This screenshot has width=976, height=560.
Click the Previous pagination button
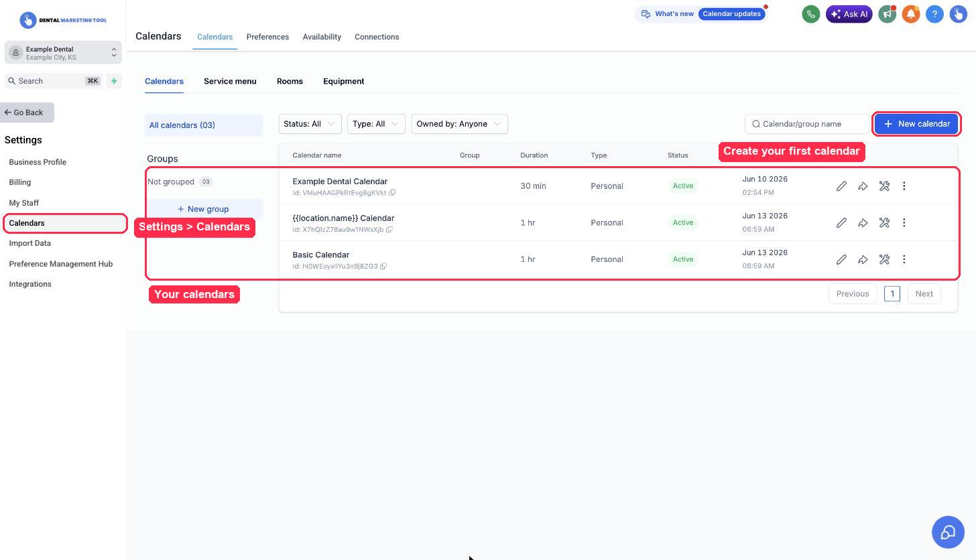(x=852, y=294)
